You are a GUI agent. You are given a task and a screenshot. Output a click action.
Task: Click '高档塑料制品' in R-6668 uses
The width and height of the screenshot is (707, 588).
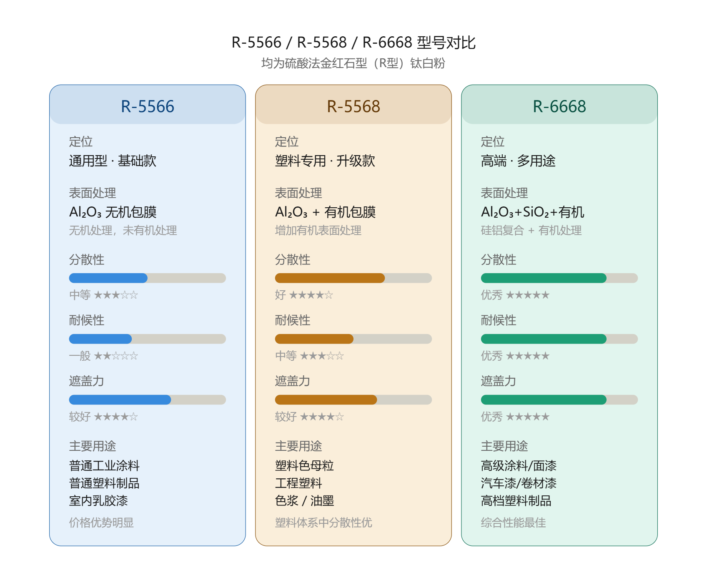tap(516, 501)
